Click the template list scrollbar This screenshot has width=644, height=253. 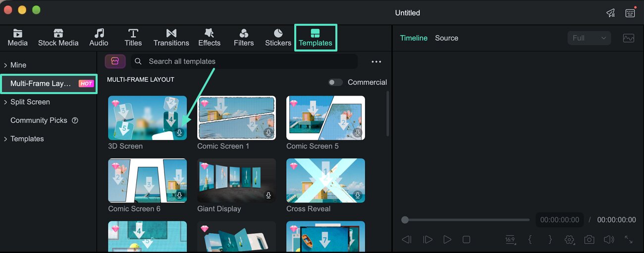387,114
